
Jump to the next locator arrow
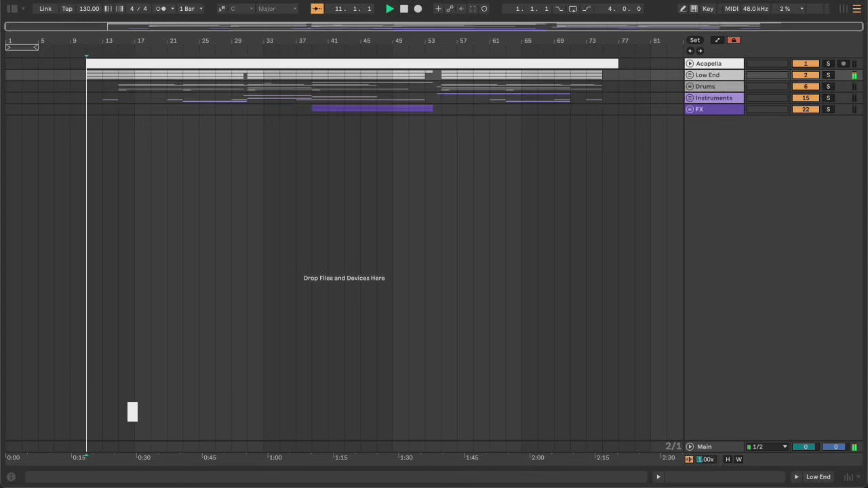(701, 51)
